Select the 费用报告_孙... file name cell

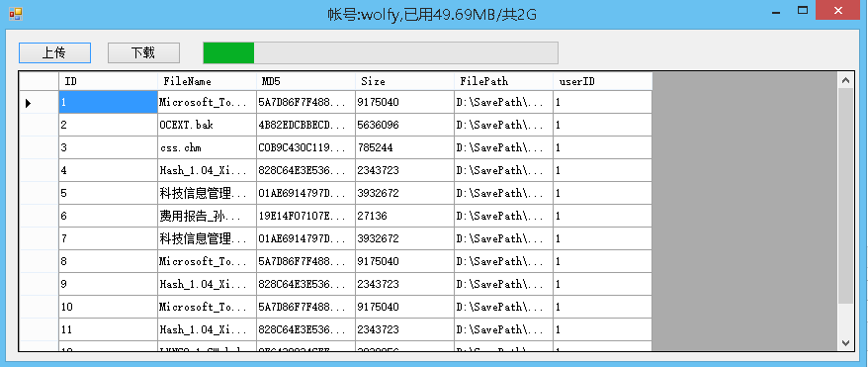click(207, 216)
